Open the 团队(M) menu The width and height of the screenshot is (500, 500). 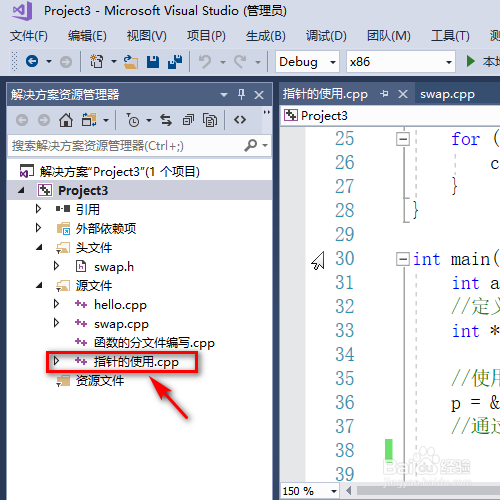tap(389, 36)
